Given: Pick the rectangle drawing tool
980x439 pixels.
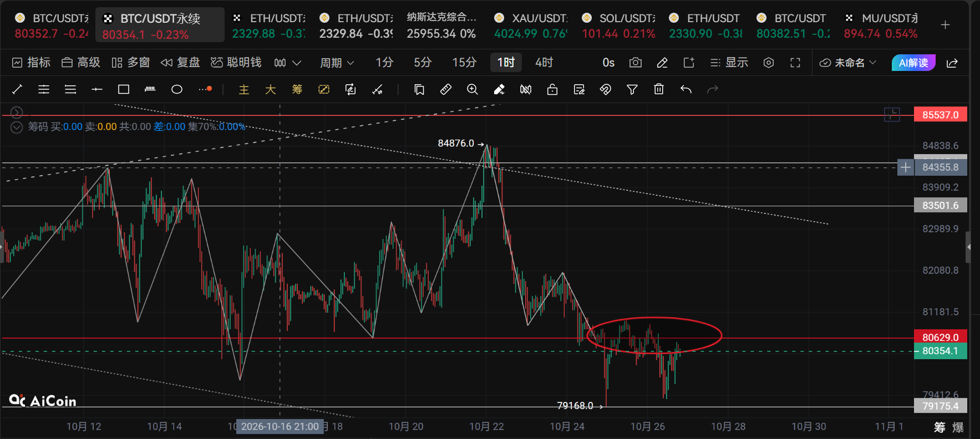Looking at the screenshot, I should [x=124, y=89].
